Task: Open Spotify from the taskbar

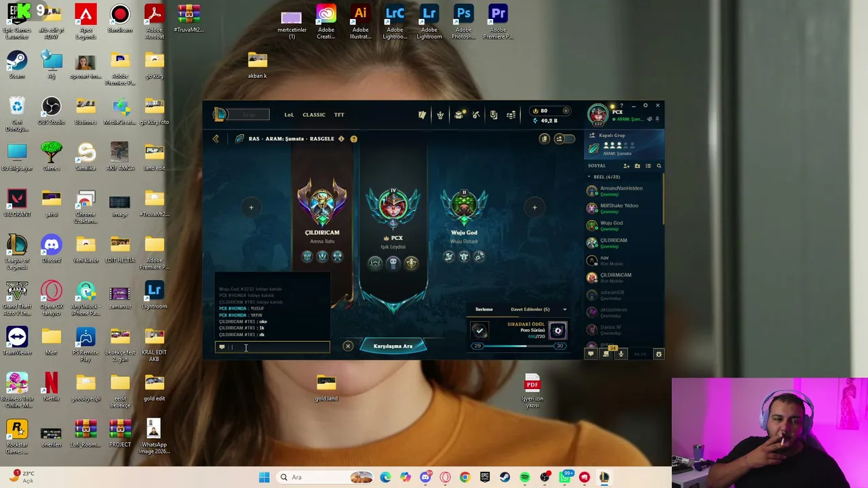Action: [x=525, y=477]
